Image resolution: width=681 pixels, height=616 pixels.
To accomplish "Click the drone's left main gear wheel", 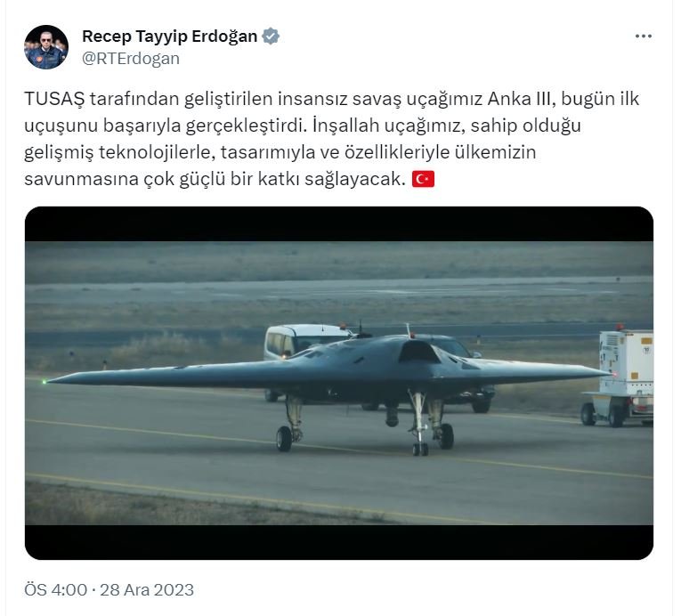I will click(285, 438).
